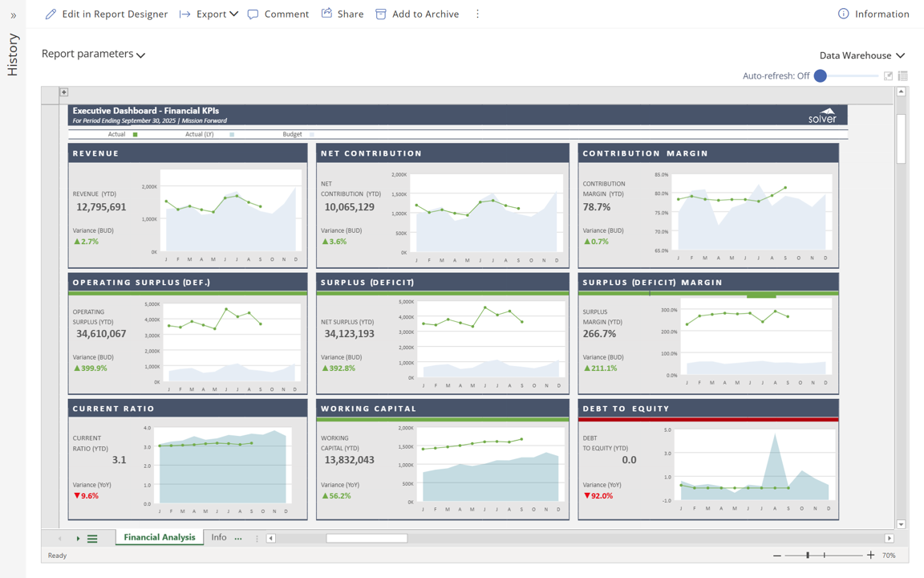Click the Edit in Report Designer pencil icon
This screenshot has height=578, width=924.
(51, 14)
